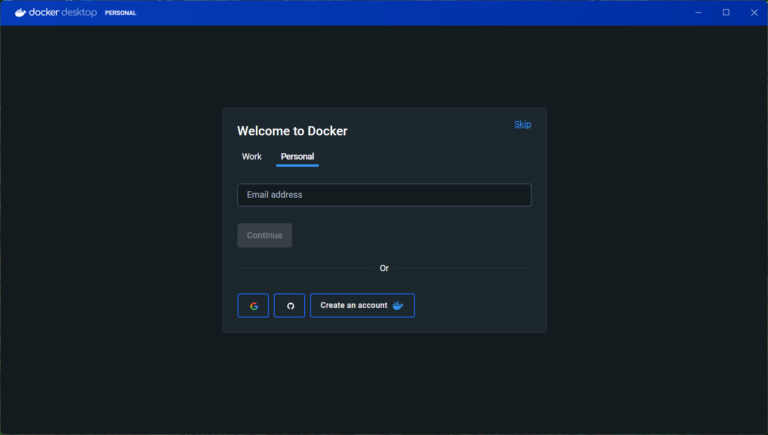Minimize the Docker Desktop window
768x435 pixels.
[x=698, y=12]
